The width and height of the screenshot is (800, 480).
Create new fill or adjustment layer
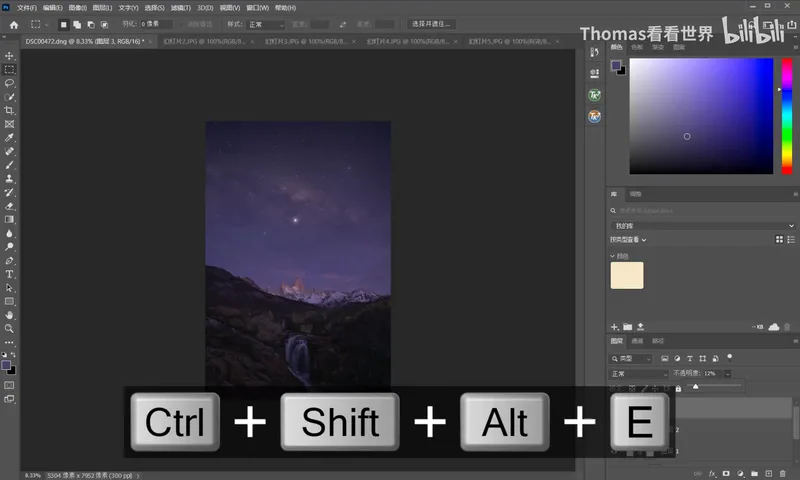pos(740,474)
